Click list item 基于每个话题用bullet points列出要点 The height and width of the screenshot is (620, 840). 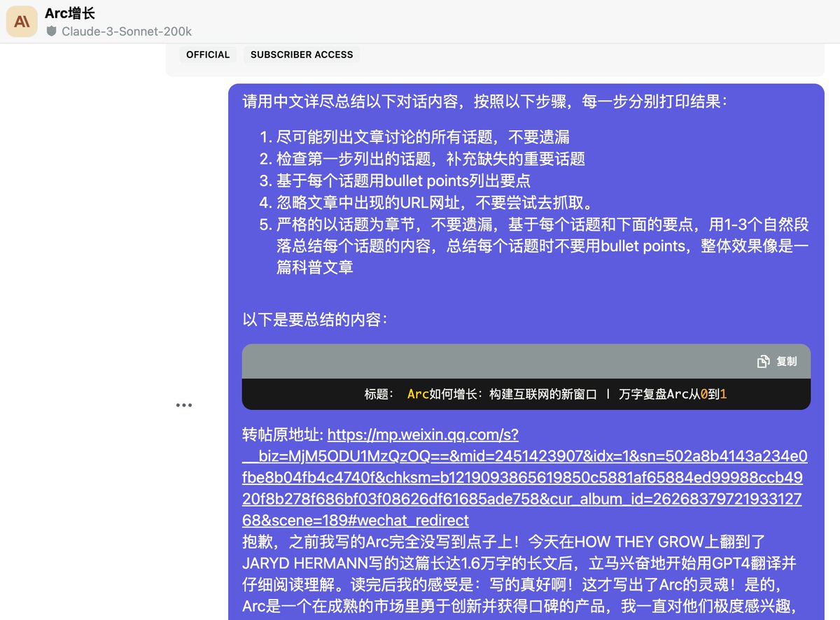pos(403,181)
